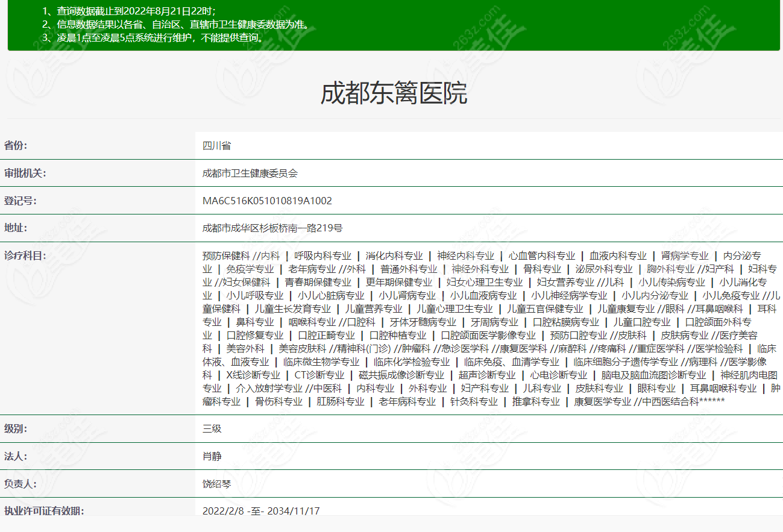Click the 审批机关 row label

coord(25,173)
